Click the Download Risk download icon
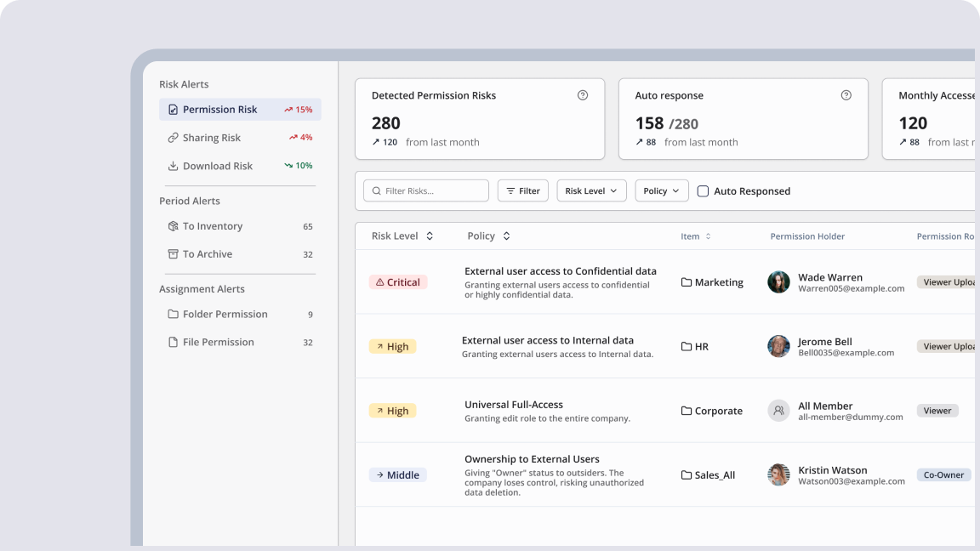 coord(174,166)
